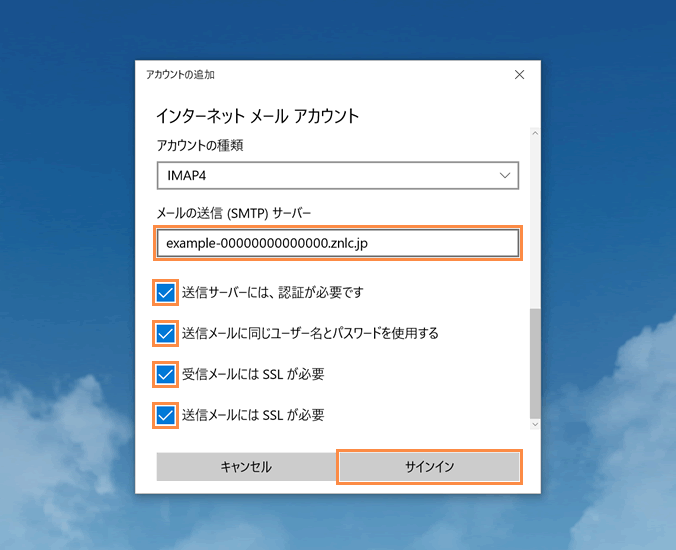Open the アカウントの種類 dropdown showing IMAP4
The image size is (676, 550).
338,175
